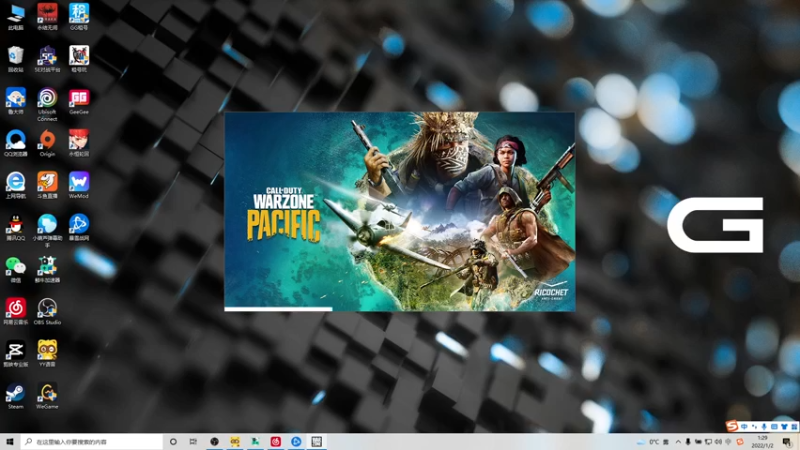Image resolution: width=800 pixels, height=450 pixels.
Task: Open the 暴雪战网 Battle.net shortcut
Action: tap(79, 227)
